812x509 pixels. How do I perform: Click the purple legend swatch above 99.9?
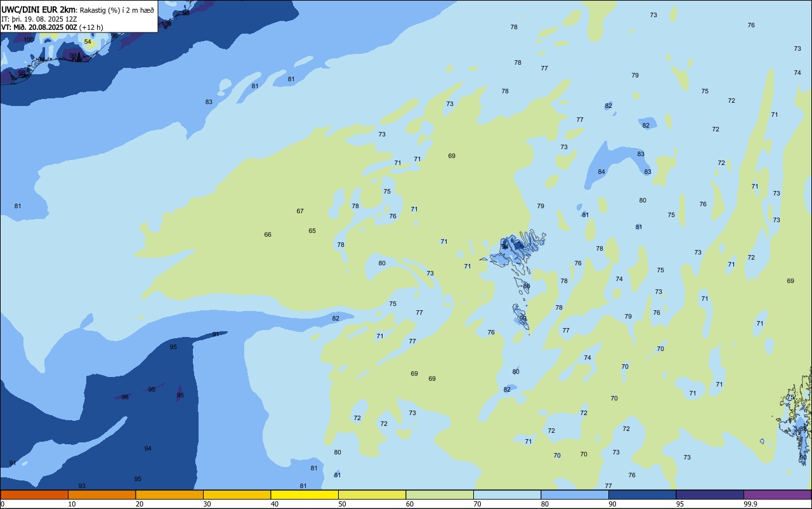tap(777, 494)
